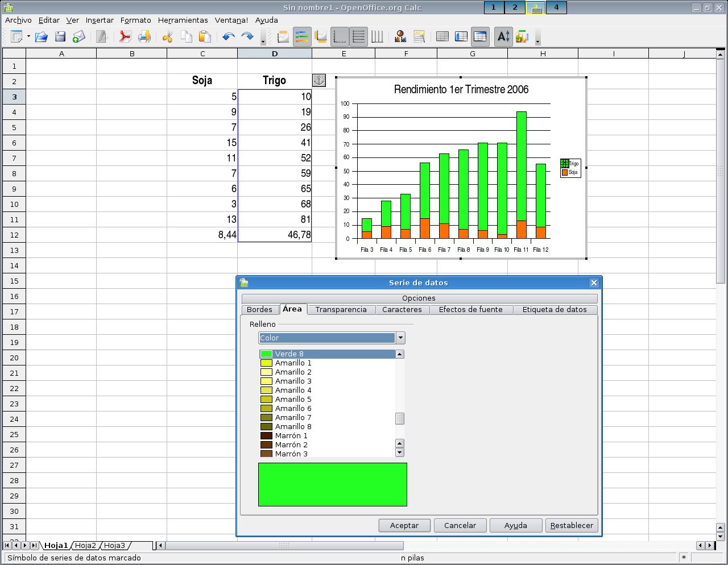Switch to the Transparencia tab

click(341, 309)
